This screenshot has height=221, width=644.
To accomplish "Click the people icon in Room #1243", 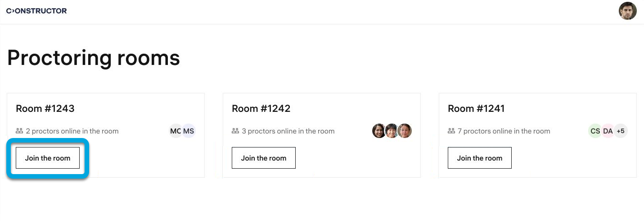I will tap(19, 131).
